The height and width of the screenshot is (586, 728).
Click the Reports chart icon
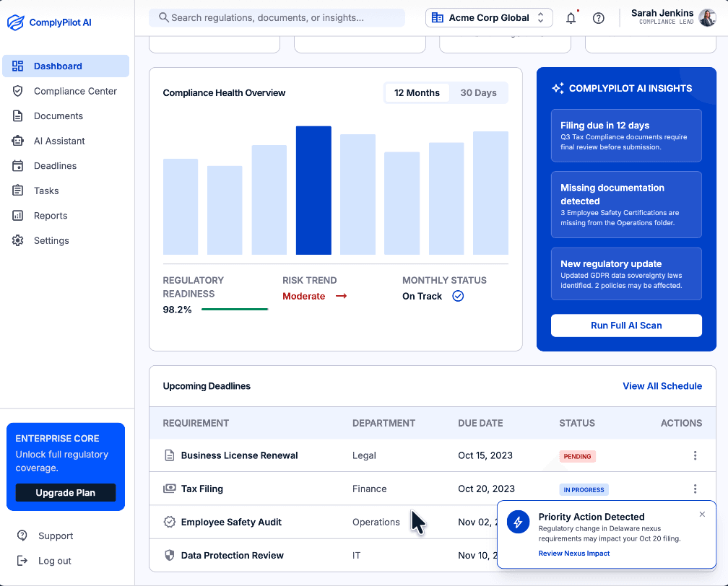[x=17, y=216]
